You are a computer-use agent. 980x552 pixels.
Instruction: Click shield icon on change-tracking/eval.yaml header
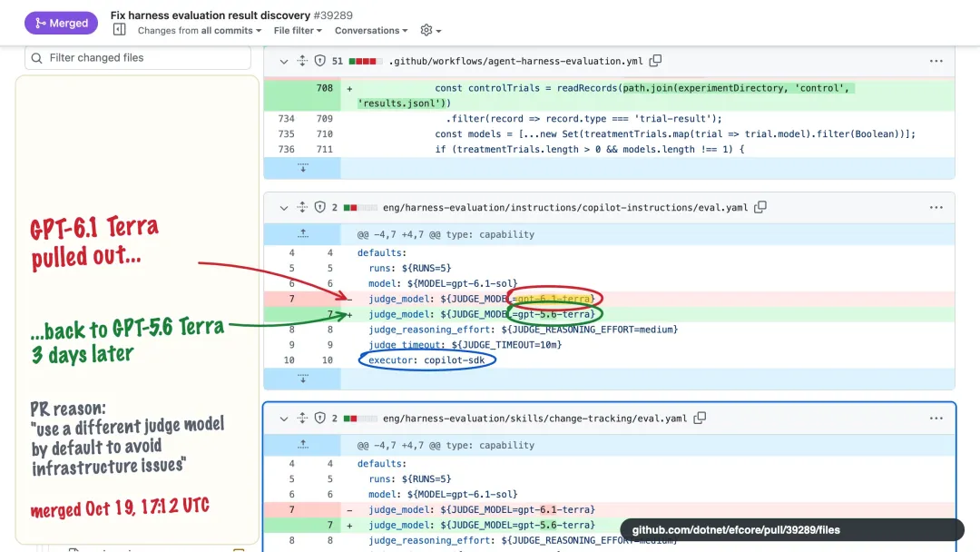click(320, 418)
